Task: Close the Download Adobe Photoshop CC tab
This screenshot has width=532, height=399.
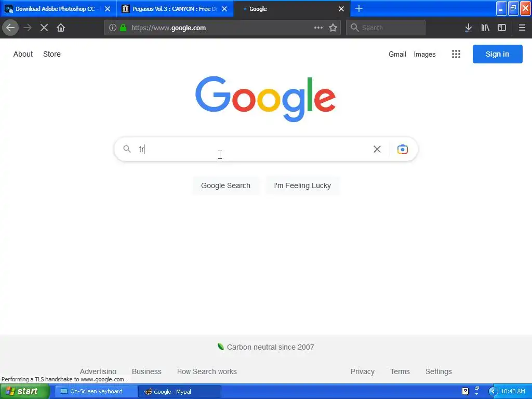Action: pyautogui.click(x=108, y=9)
